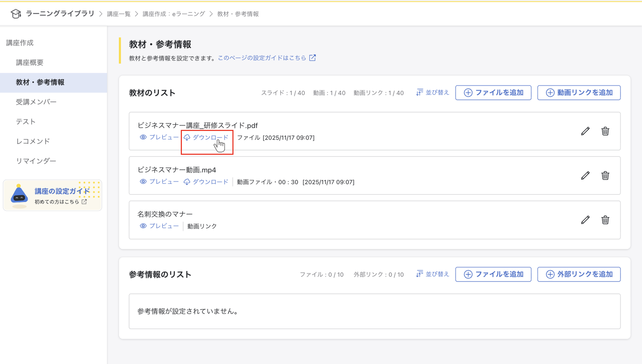Click ファイルを追加 in 教材のリスト
The image size is (642, 364).
tap(493, 92)
